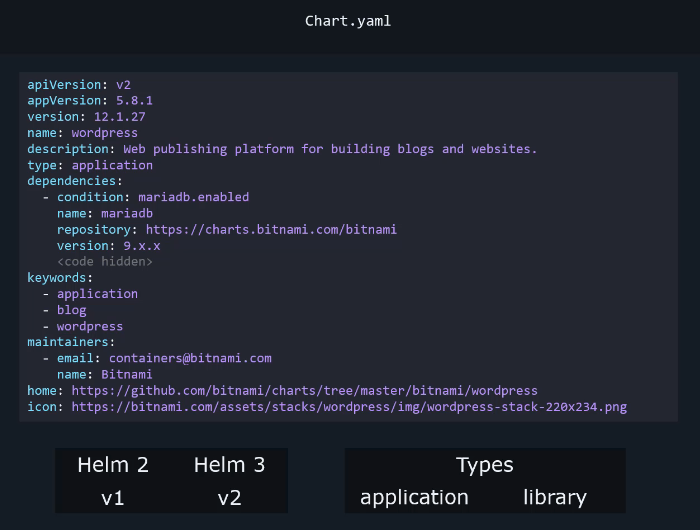This screenshot has height=530, width=700.
Task: Click the appVersion value 5.8.1
Action: pyautogui.click(x=134, y=100)
